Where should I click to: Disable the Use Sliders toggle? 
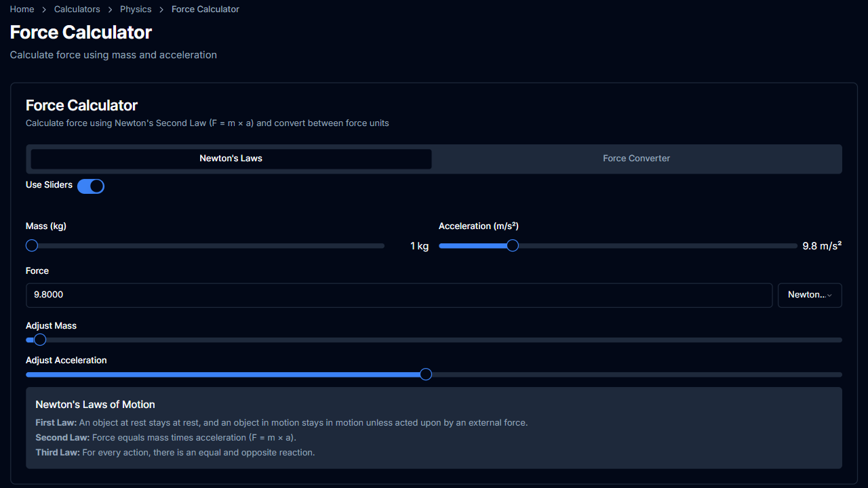coord(90,186)
